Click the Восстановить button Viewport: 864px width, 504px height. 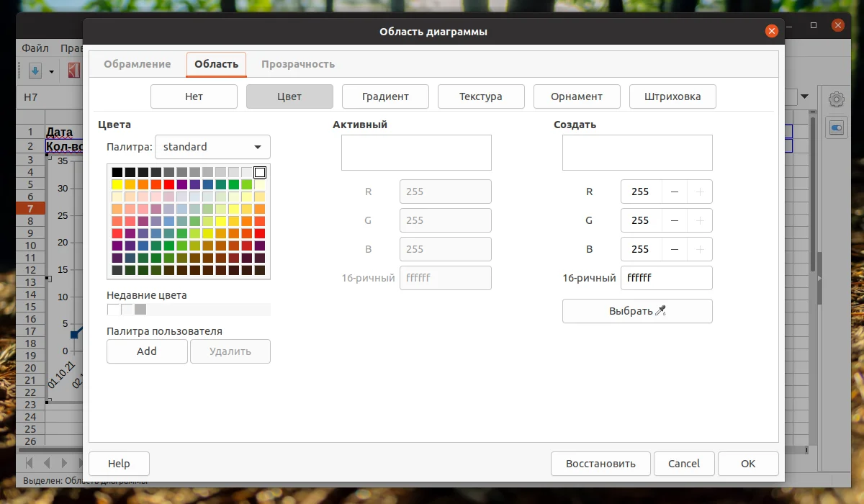click(600, 463)
